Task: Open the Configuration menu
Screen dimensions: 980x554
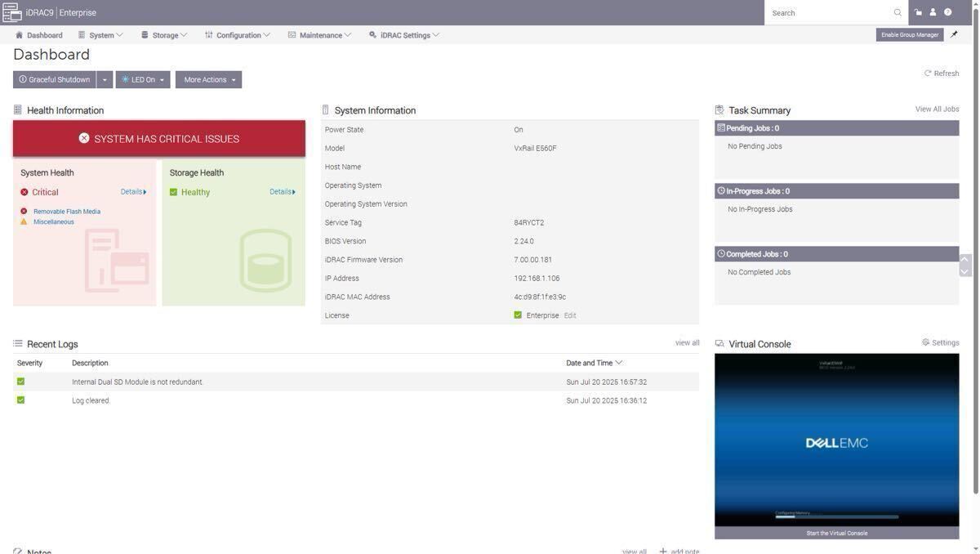Action: pos(238,35)
